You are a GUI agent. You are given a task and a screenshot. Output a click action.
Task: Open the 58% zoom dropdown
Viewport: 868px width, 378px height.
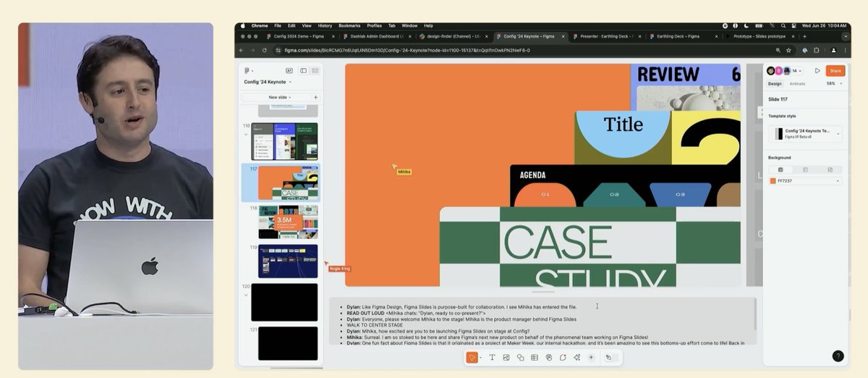pos(835,84)
